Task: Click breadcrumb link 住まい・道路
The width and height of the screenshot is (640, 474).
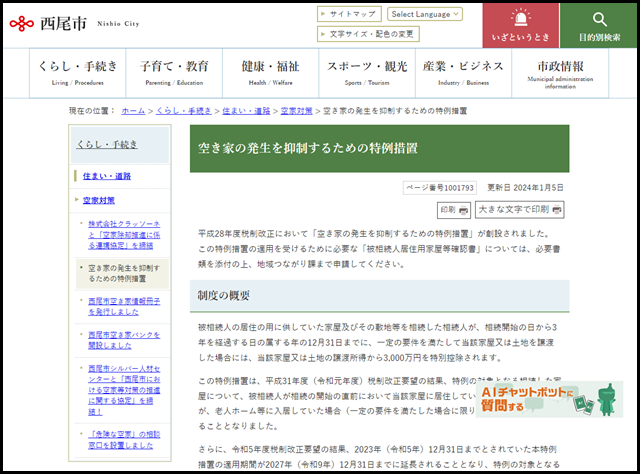Action: (246, 111)
